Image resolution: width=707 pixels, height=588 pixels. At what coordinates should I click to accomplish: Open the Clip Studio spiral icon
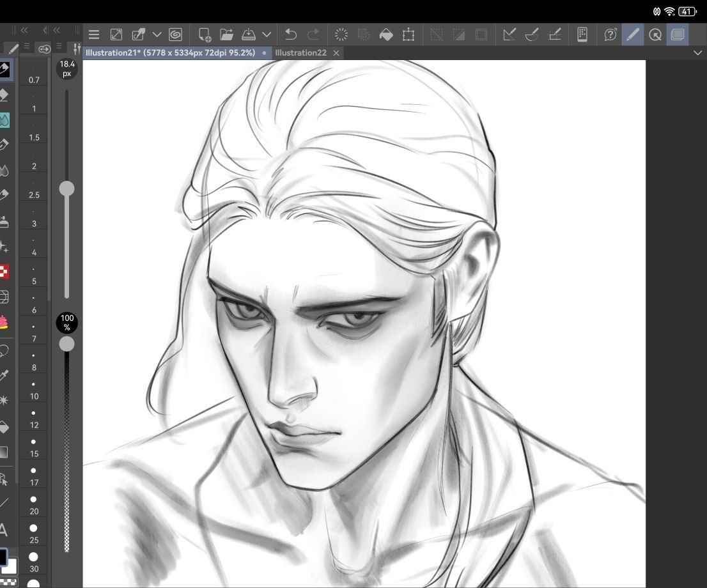click(175, 35)
